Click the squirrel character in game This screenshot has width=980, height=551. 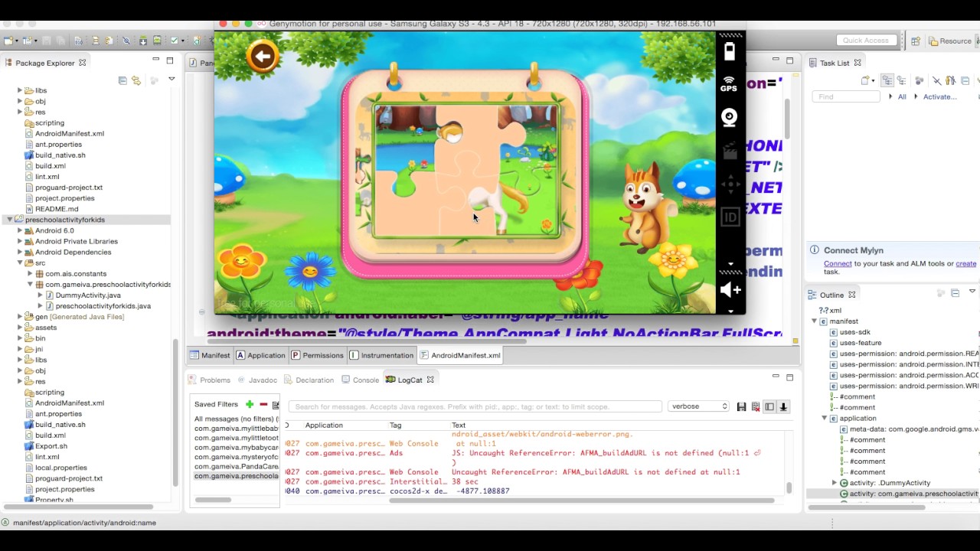coord(648,207)
